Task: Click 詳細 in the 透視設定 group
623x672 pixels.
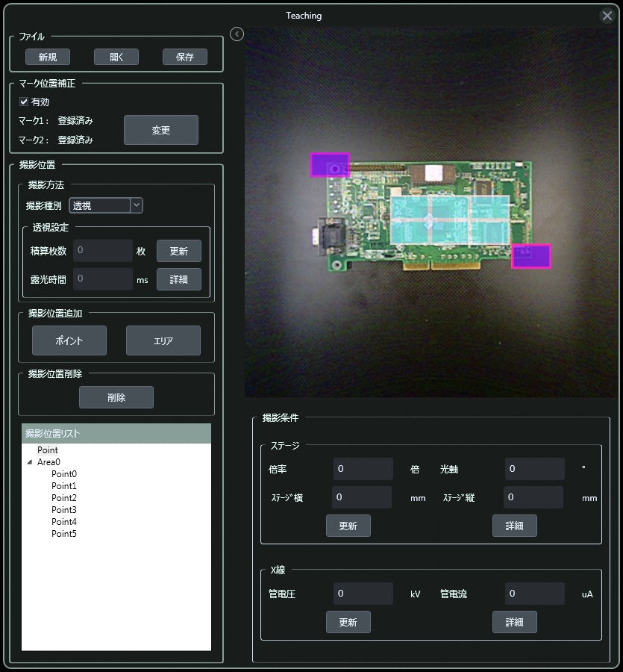Action: point(179,279)
